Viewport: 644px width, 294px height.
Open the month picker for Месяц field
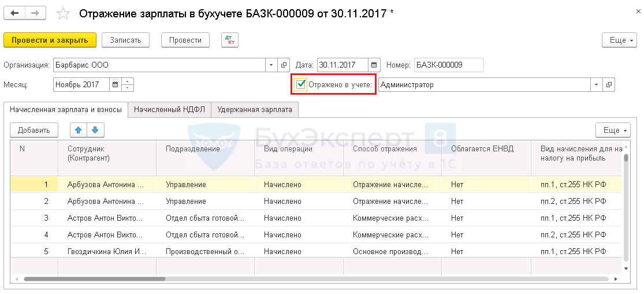pos(115,84)
